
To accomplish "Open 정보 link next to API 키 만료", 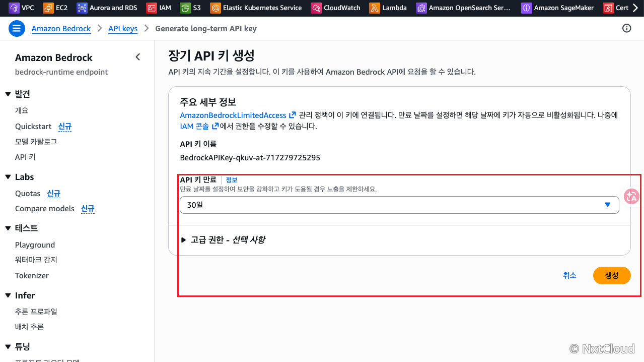I will [232, 180].
